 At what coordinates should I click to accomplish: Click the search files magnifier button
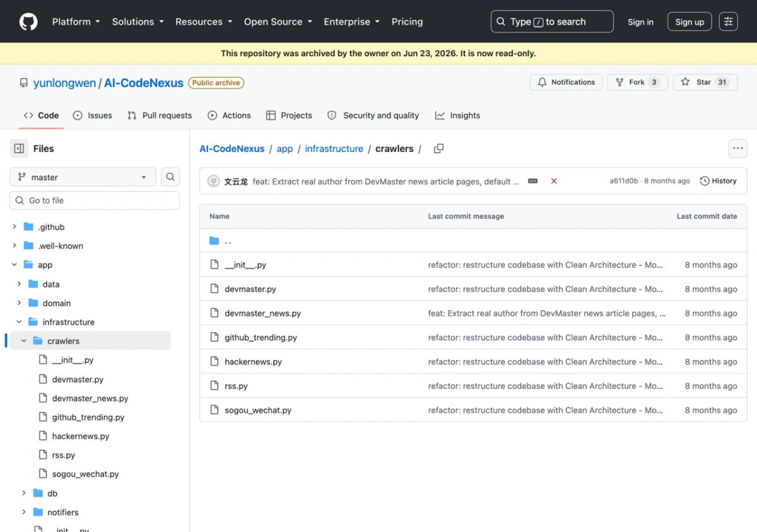coord(170,177)
